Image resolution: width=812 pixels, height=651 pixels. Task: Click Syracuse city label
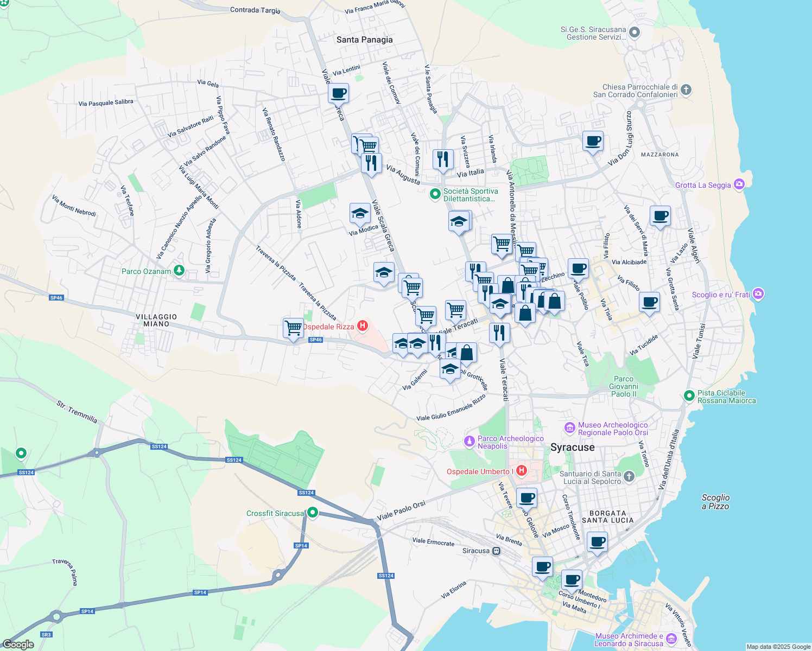[572, 447]
